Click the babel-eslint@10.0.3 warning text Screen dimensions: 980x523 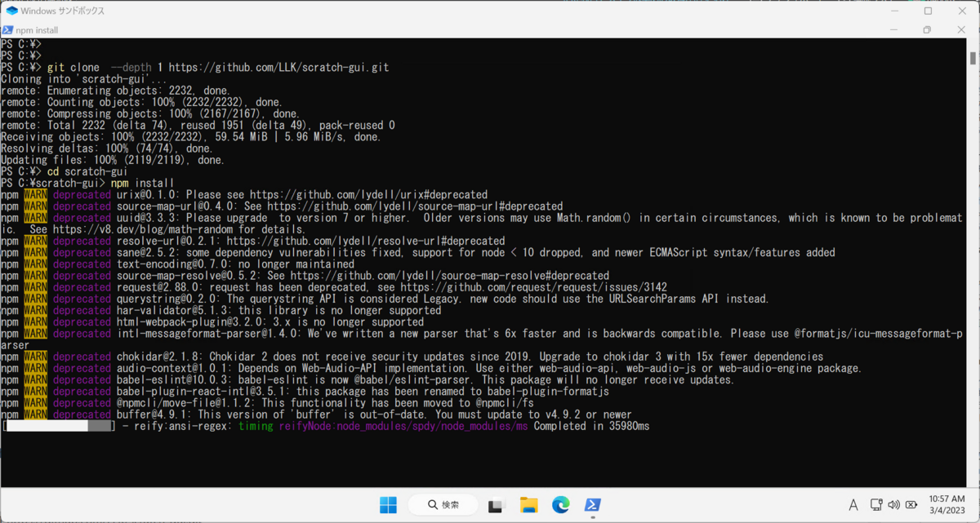(426, 379)
